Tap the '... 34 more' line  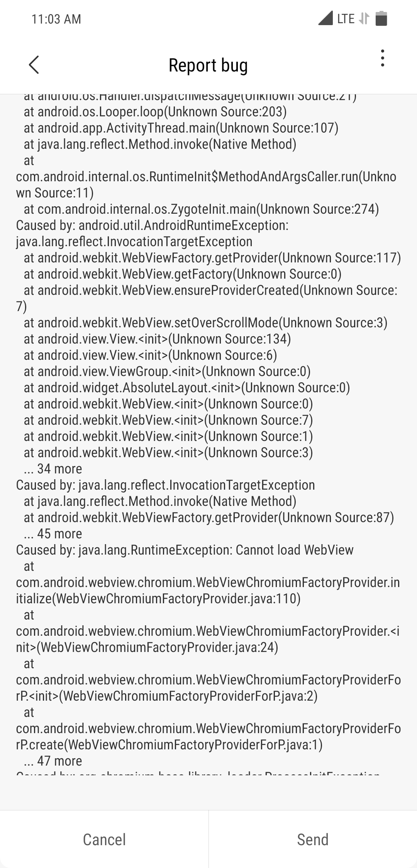pos(53,469)
